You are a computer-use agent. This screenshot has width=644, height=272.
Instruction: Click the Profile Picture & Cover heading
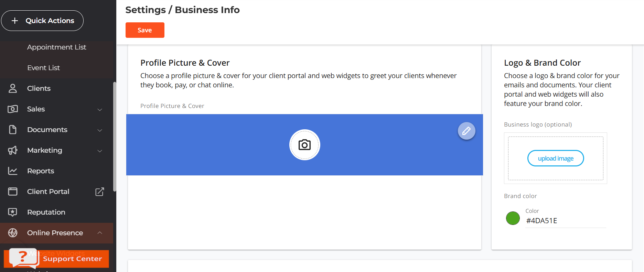coord(185,63)
